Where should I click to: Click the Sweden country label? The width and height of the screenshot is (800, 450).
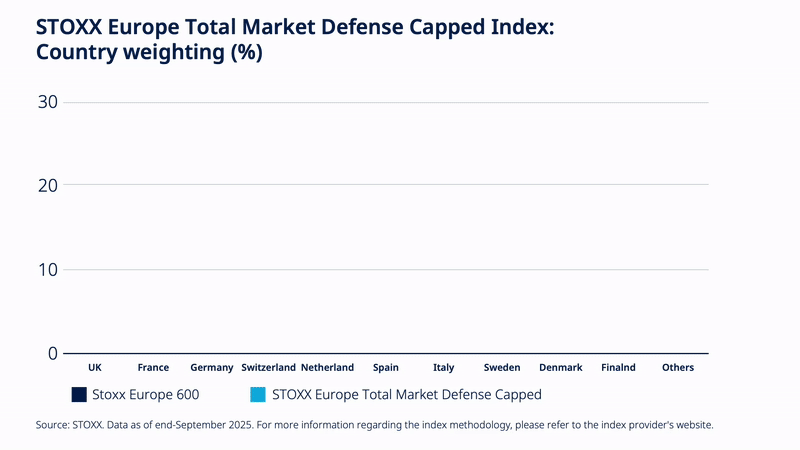point(502,368)
